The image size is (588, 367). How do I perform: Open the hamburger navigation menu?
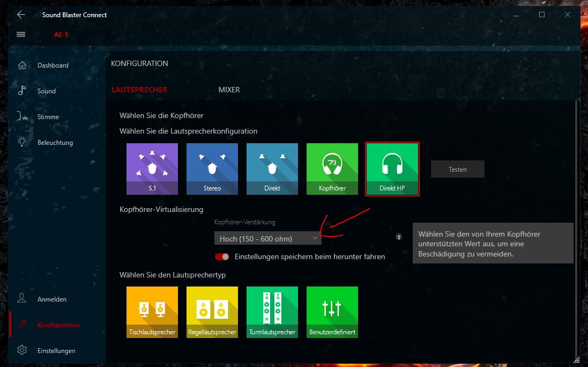coord(21,34)
